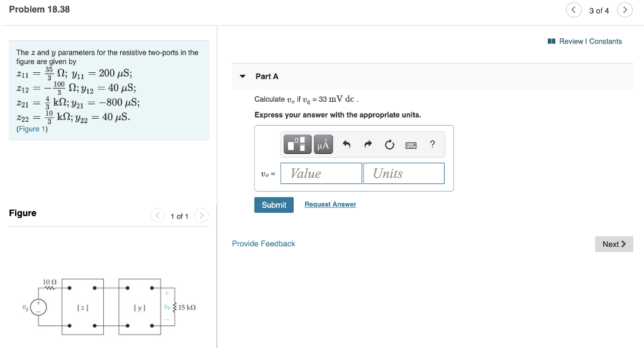Click the Value input field
The height and width of the screenshot is (348, 644).
tap(321, 173)
